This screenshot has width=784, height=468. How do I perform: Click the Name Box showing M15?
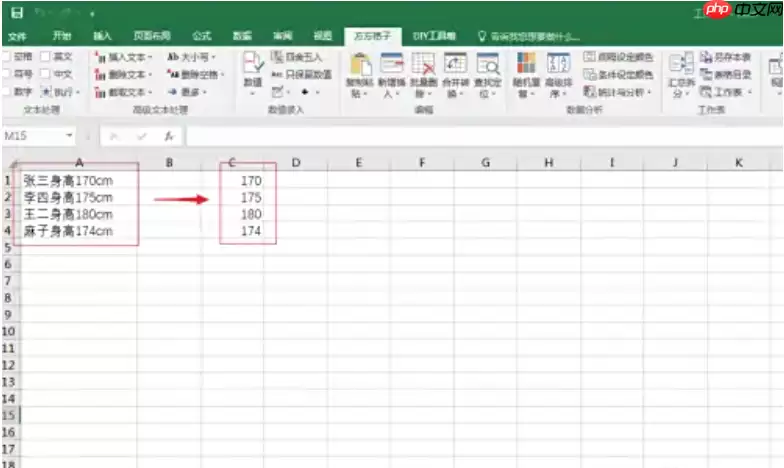click(x=33, y=136)
